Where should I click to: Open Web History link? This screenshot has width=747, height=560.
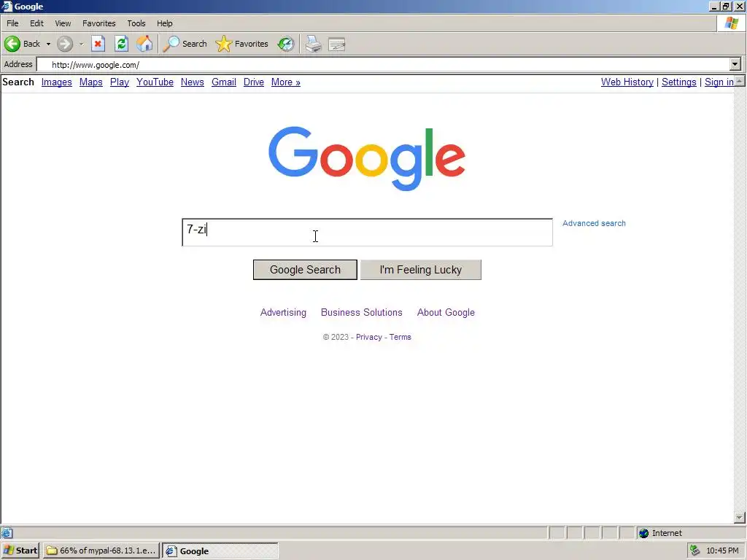627,82
